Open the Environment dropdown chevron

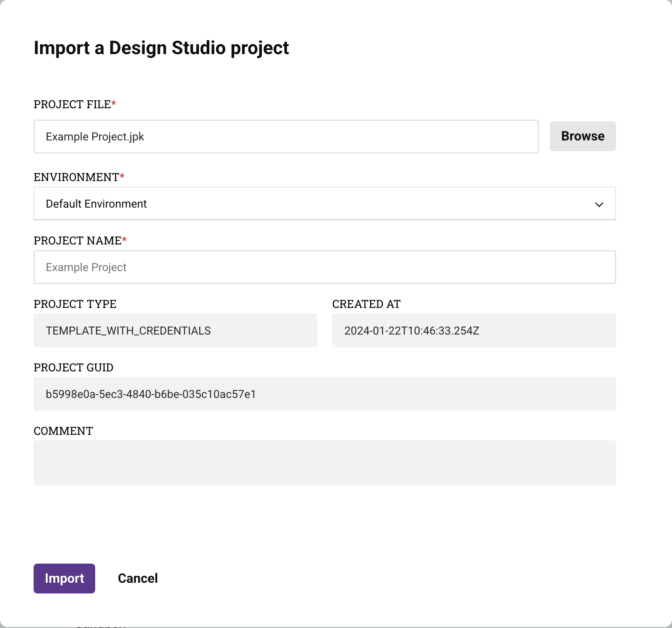[599, 204]
